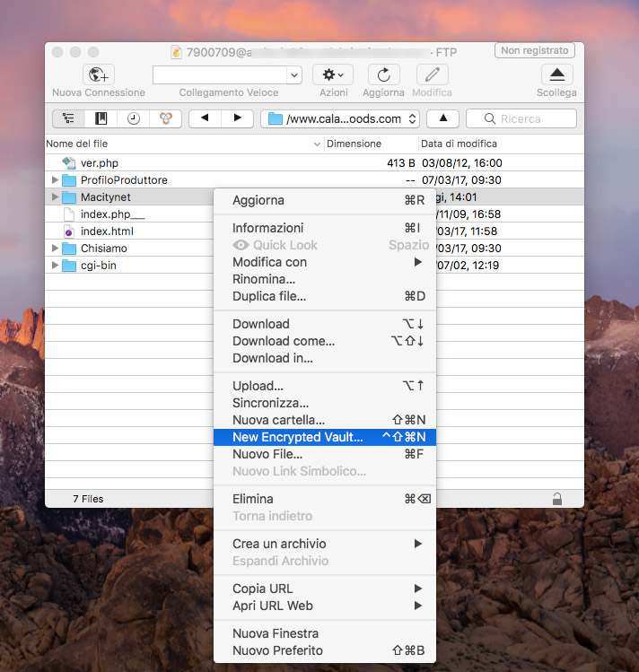Open the Azioni gear menu
Image resolution: width=639 pixels, height=672 pixels.
333,75
